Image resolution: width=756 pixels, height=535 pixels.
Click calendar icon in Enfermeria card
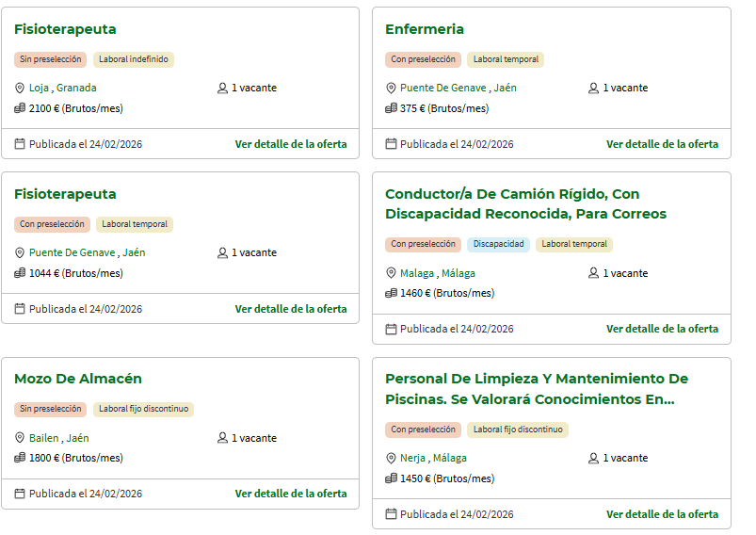tap(391, 144)
